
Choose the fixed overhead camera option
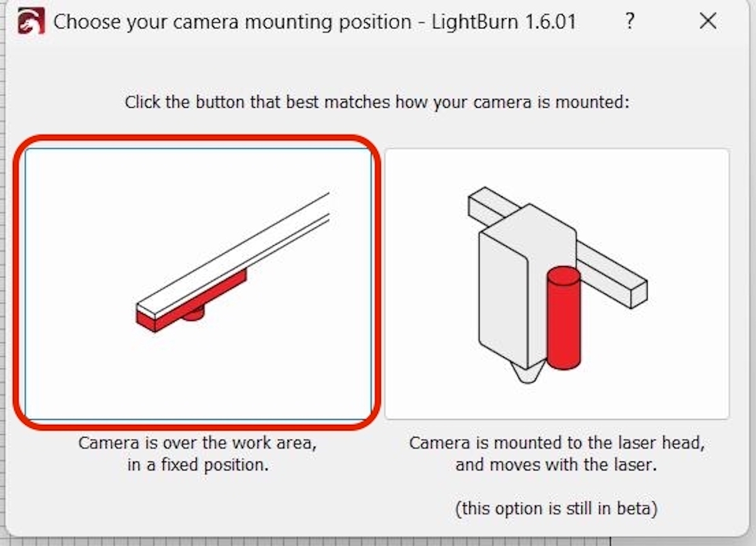click(198, 284)
